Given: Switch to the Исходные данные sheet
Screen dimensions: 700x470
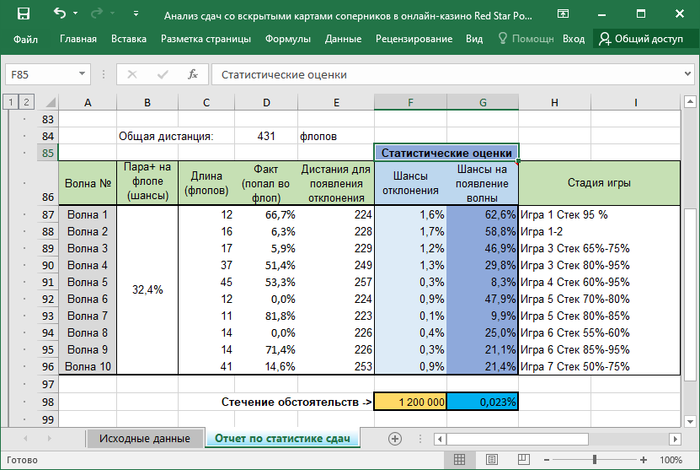Looking at the screenshot, I should [145, 438].
